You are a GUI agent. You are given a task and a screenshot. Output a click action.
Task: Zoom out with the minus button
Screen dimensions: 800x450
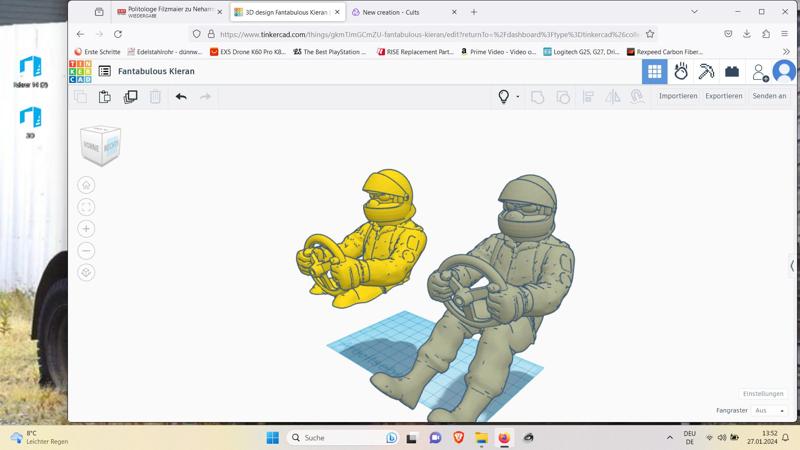(86, 251)
